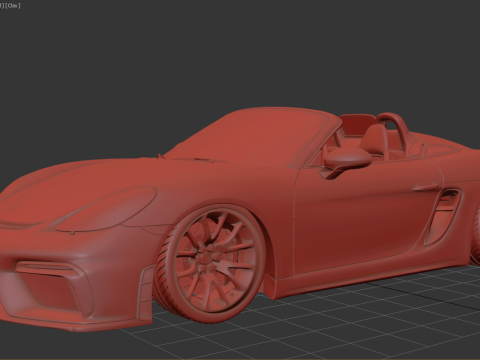Viewport: 480px width, 360px height.
Task: Select the driver door handle on model
Action: pyautogui.click(x=426, y=188)
